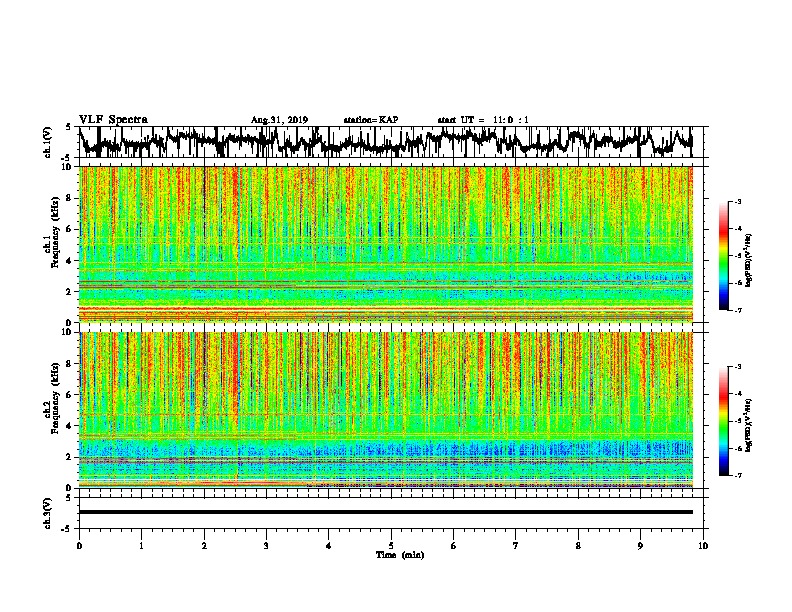
Task: Click the "-5" tick on ch.1(V) axis
Action: (67, 158)
